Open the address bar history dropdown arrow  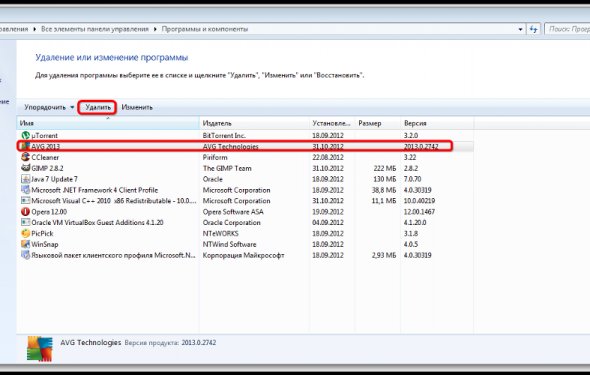pos(520,29)
